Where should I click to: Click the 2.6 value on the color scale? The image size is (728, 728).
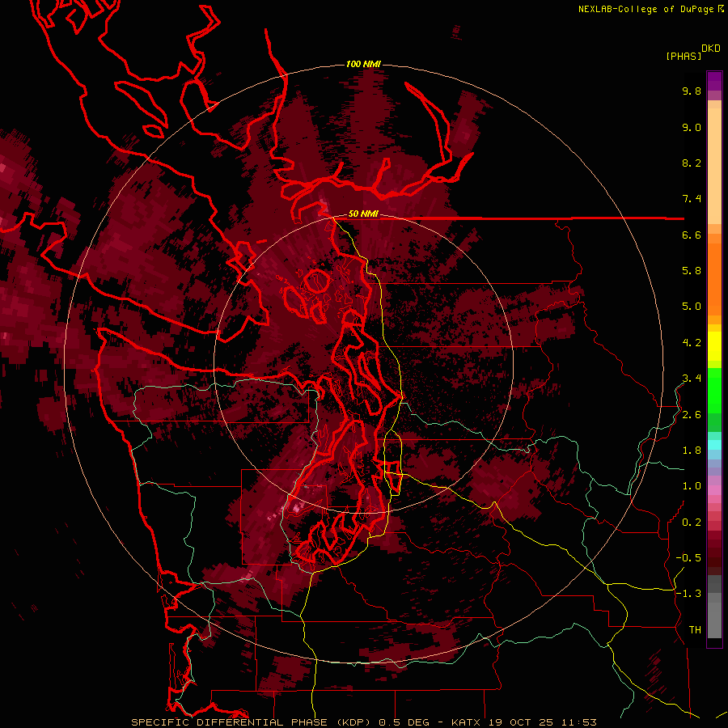click(692, 415)
